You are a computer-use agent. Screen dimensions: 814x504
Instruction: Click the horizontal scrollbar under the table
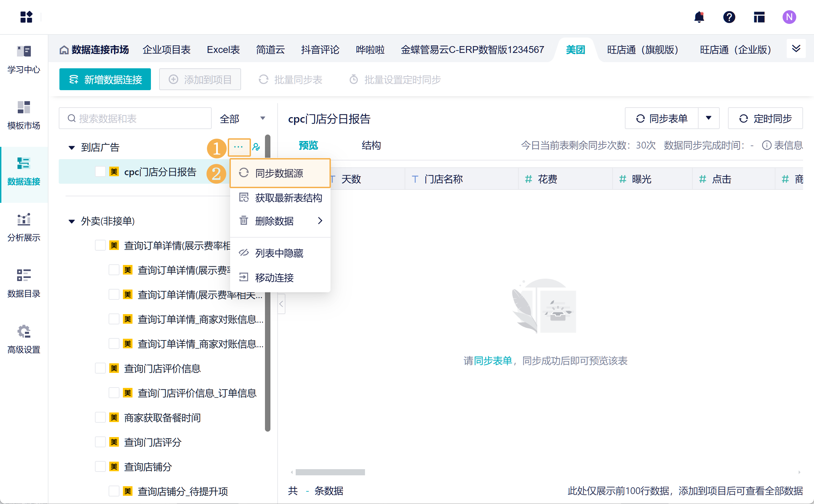point(330,472)
